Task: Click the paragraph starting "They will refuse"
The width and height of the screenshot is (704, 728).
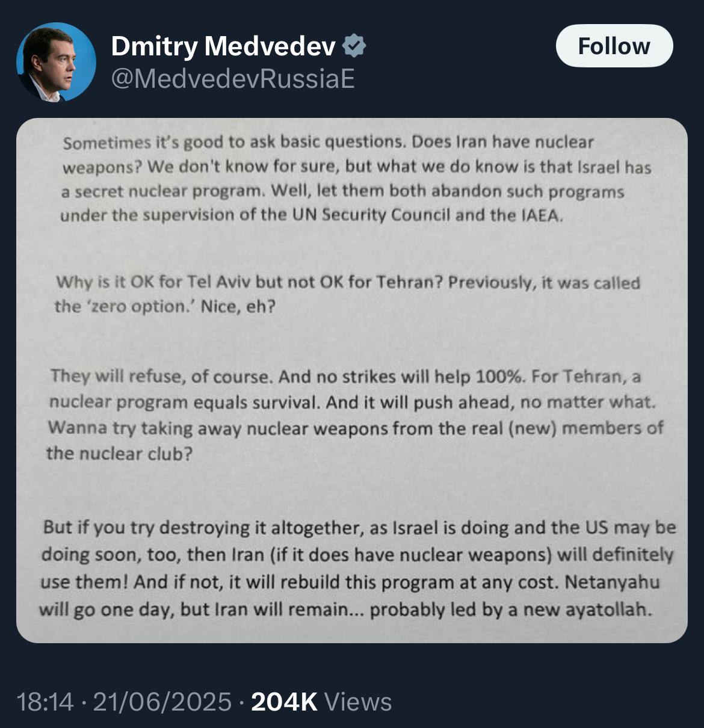Action: tap(354, 415)
